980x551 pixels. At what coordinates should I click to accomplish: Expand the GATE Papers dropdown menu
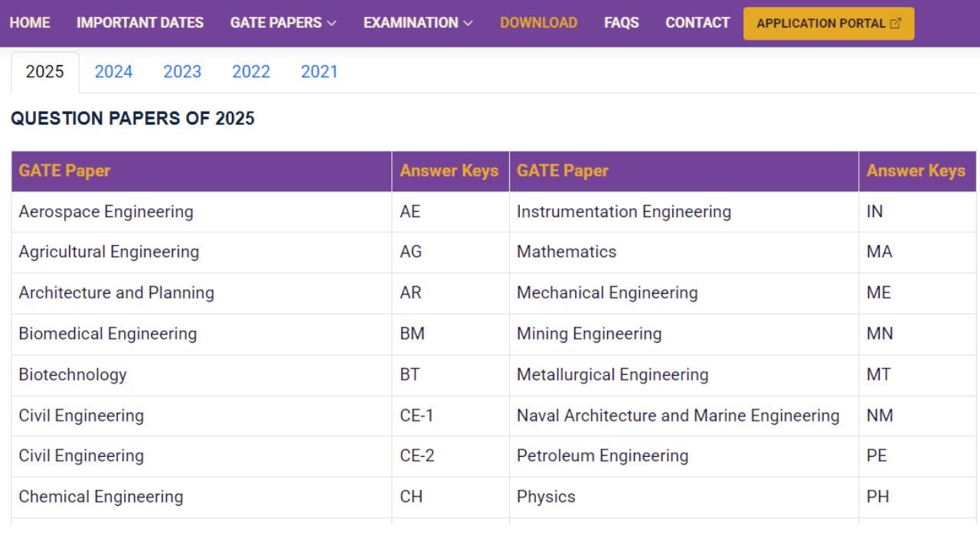283,23
